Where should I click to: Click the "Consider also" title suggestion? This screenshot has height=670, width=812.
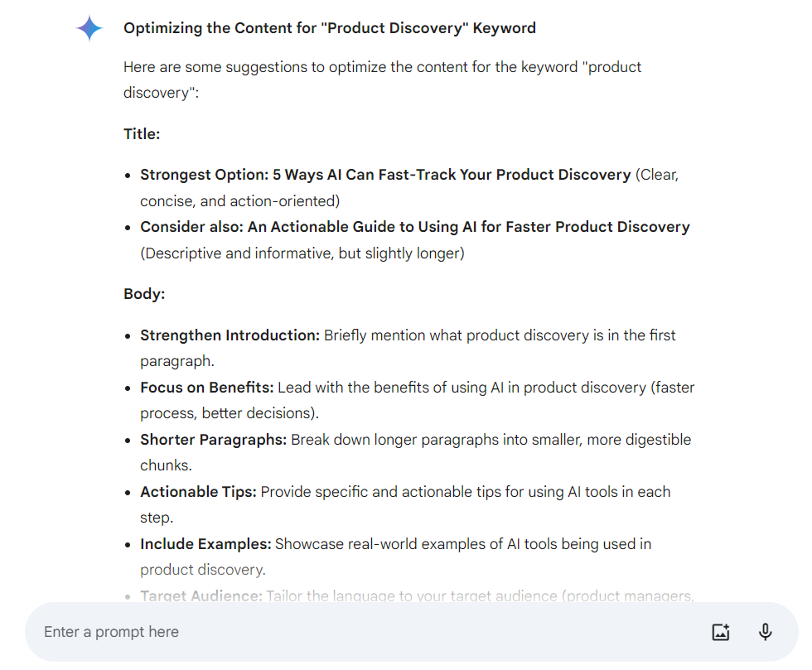(414, 227)
